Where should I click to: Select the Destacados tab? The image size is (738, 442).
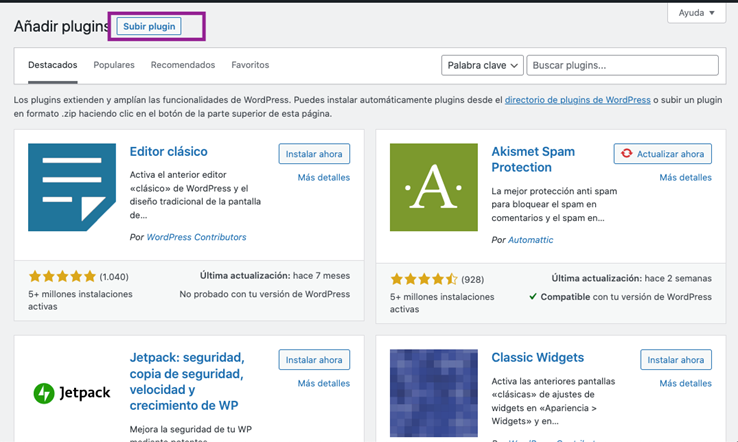point(52,65)
